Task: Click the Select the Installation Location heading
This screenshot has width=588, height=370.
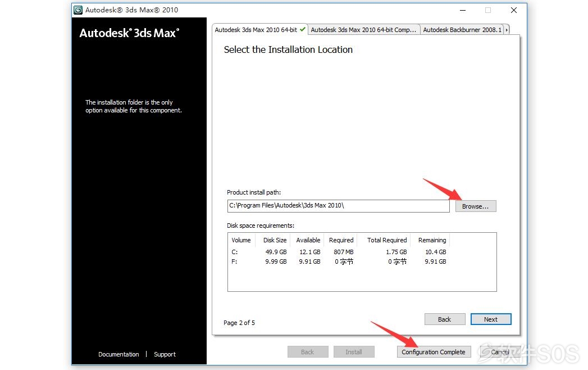Action: (288, 49)
